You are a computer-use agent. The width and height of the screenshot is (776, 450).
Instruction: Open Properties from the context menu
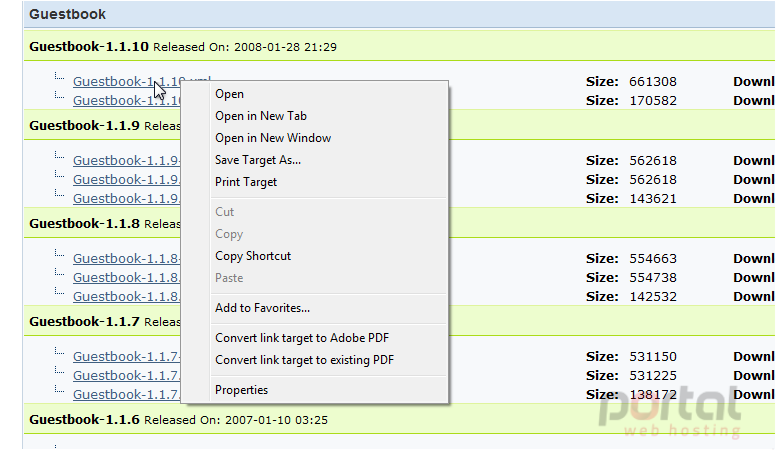(x=242, y=390)
